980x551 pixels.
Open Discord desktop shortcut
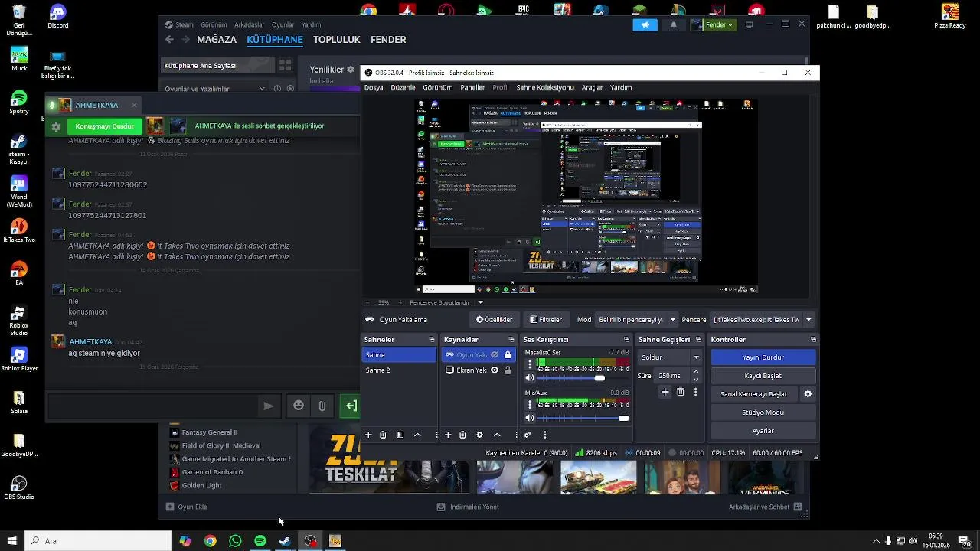pos(57,18)
